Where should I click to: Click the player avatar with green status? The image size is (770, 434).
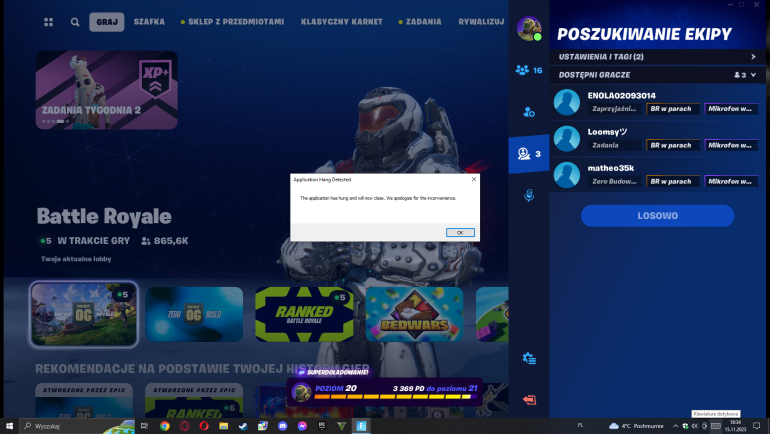529,28
